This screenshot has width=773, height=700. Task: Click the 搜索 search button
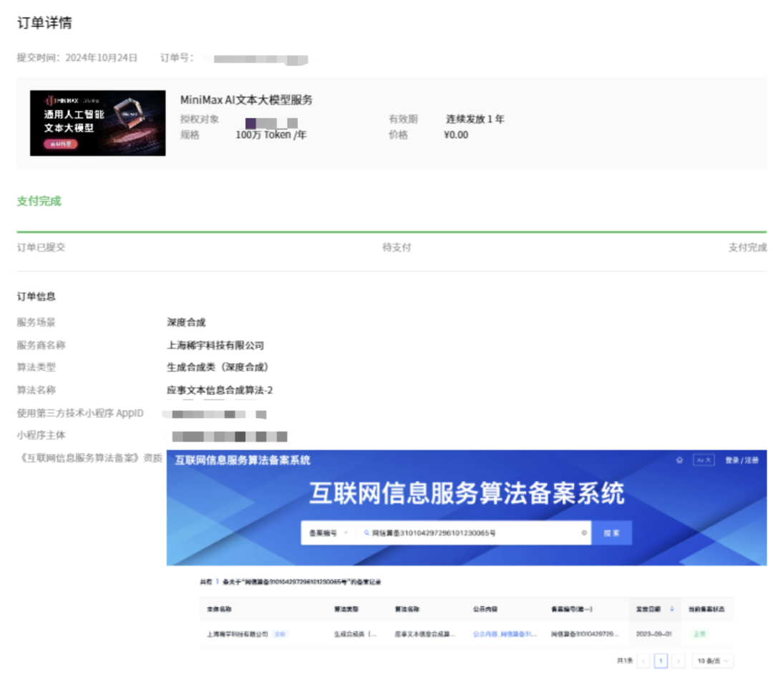click(613, 533)
